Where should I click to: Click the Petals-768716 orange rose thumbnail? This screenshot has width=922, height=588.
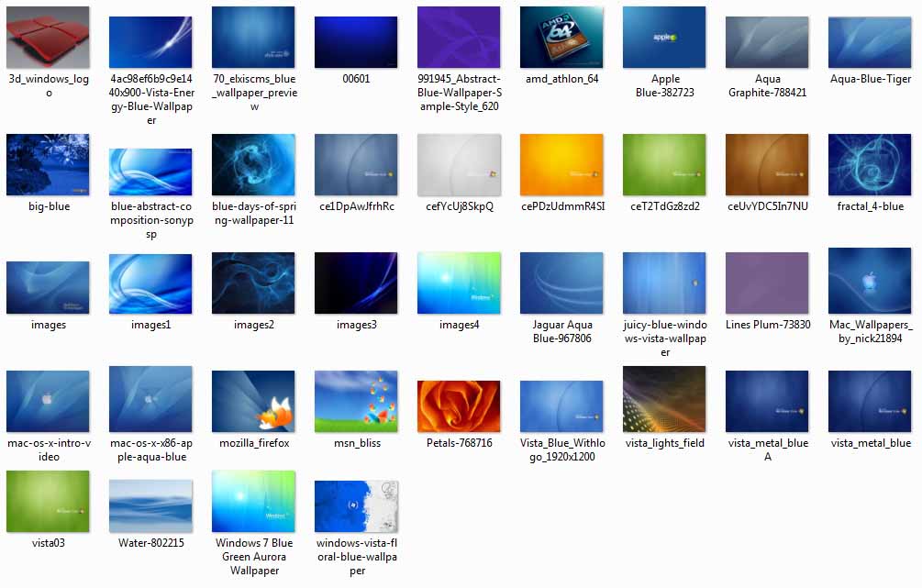coord(459,406)
